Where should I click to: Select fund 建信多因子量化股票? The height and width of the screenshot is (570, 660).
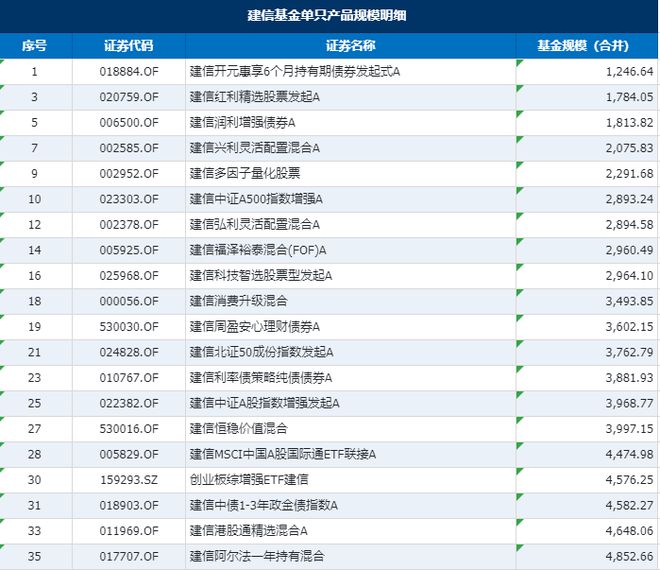click(245, 173)
